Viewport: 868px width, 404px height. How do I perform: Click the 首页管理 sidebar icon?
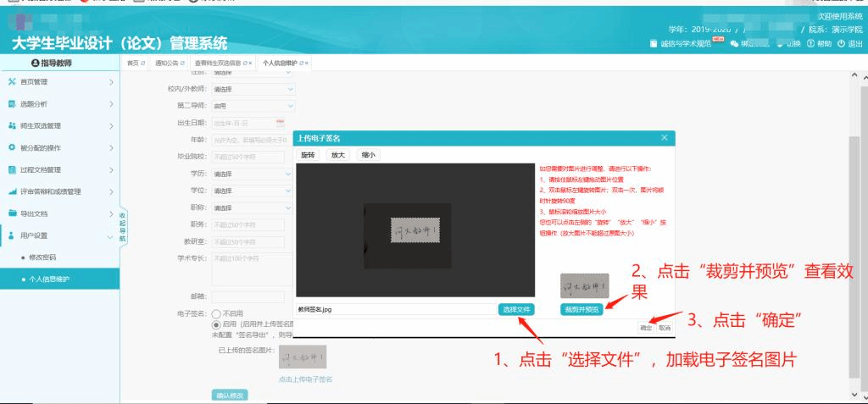12,82
